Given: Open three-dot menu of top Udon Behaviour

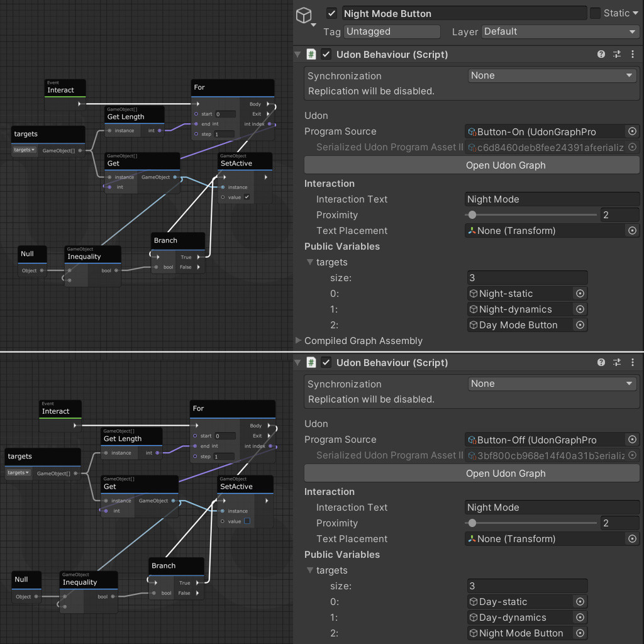Looking at the screenshot, I should (633, 54).
